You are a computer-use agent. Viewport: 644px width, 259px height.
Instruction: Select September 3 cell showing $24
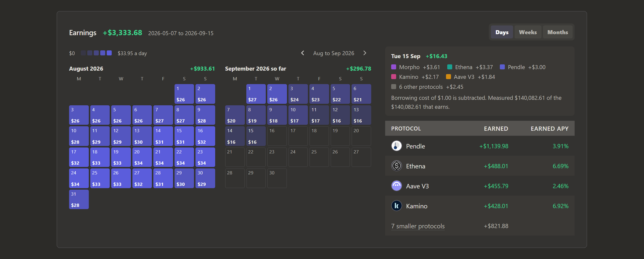[x=298, y=94]
